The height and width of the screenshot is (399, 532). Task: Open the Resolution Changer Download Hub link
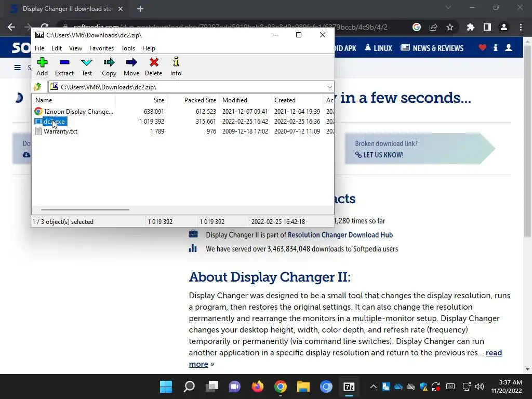[340, 235]
